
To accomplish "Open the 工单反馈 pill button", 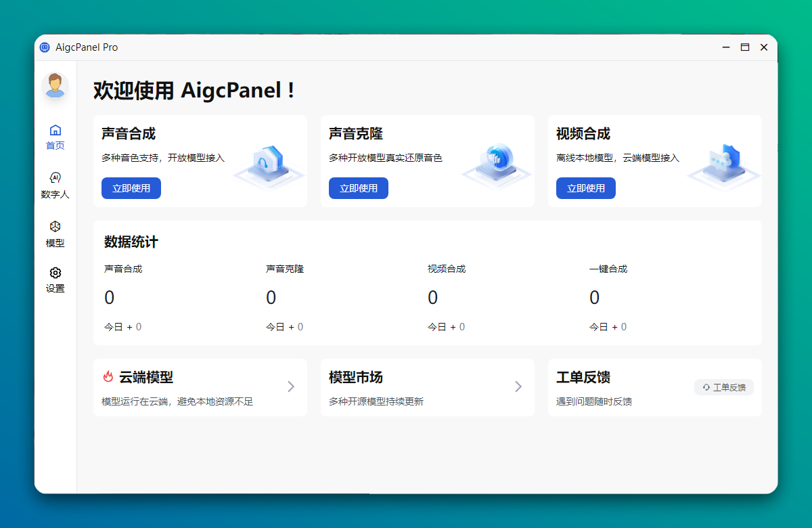I will click(724, 387).
